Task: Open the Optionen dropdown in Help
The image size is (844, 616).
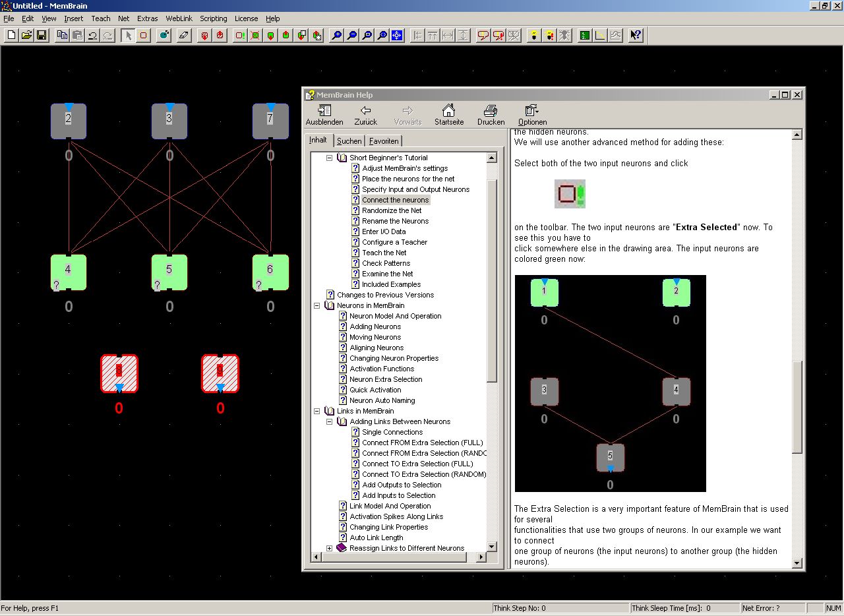Action: tap(532, 115)
